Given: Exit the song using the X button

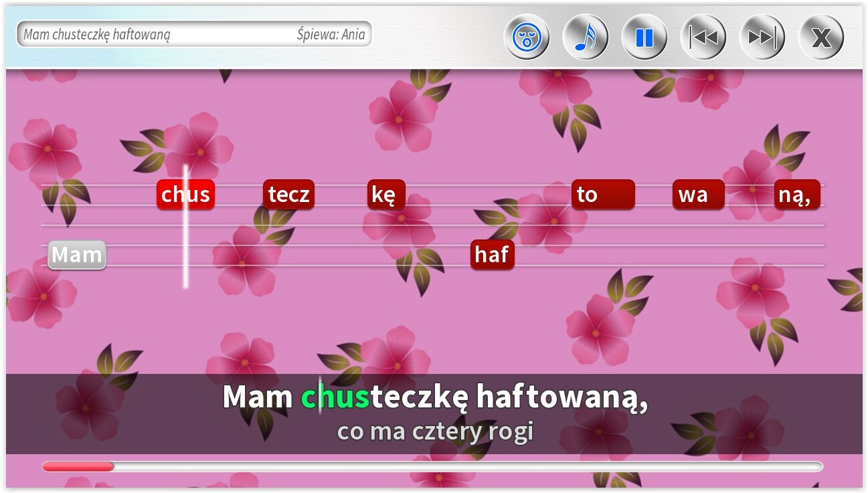Looking at the screenshot, I should click(820, 37).
